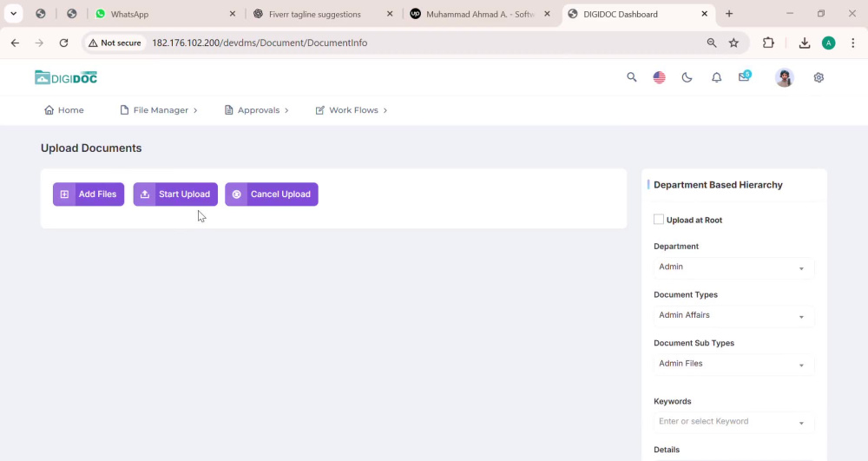Reload the page
Image resolution: width=868 pixels, height=461 pixels.
pos(63,43)
